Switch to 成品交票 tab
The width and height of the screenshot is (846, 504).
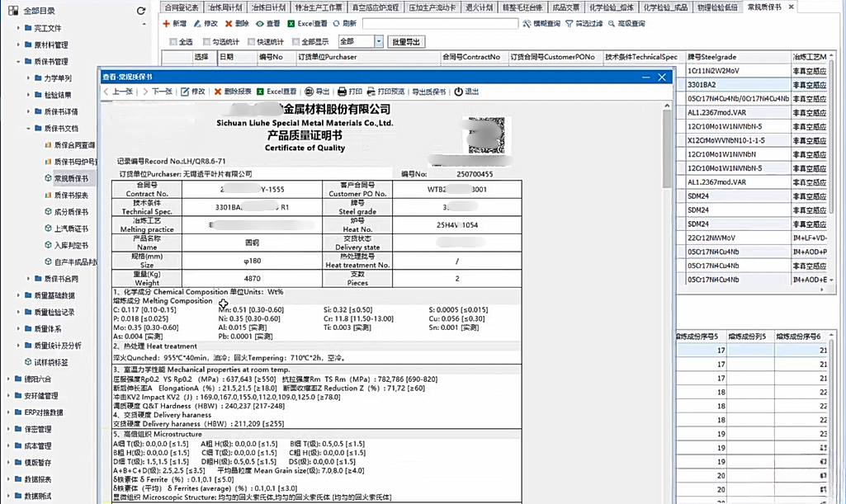point(565,7)
